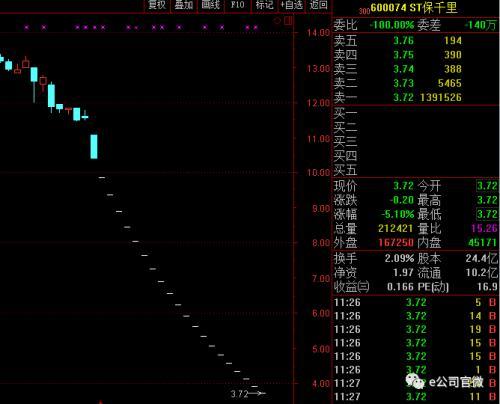Select the 画线 drawing tool
The width and height of the screenshot is (500, 404).
(x=211, y=5)
